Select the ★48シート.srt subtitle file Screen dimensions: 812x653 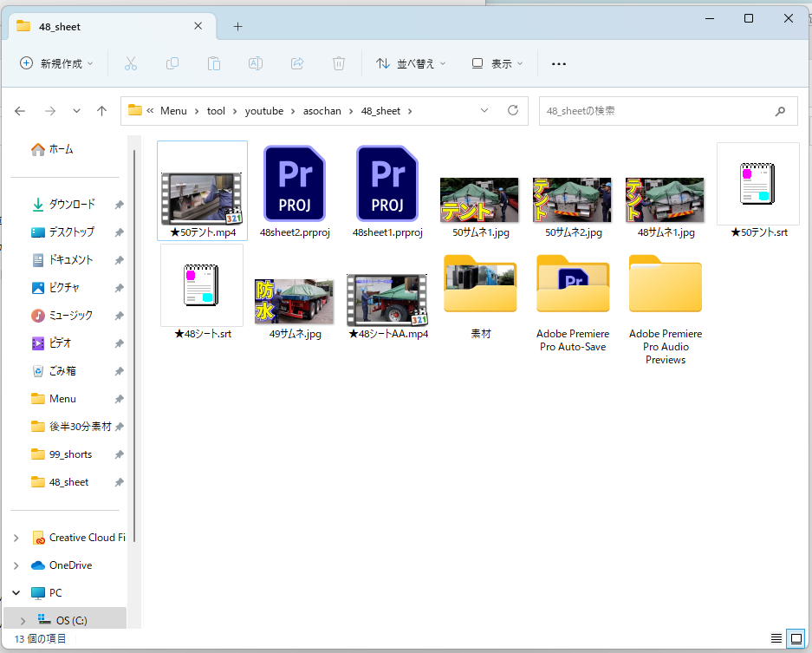[x=203, y=292]
